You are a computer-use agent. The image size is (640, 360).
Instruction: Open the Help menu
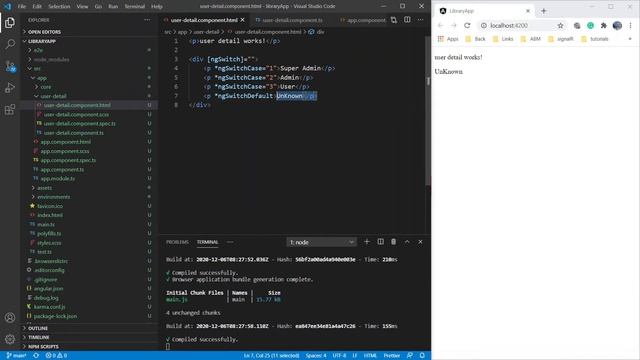click(157, 7)
